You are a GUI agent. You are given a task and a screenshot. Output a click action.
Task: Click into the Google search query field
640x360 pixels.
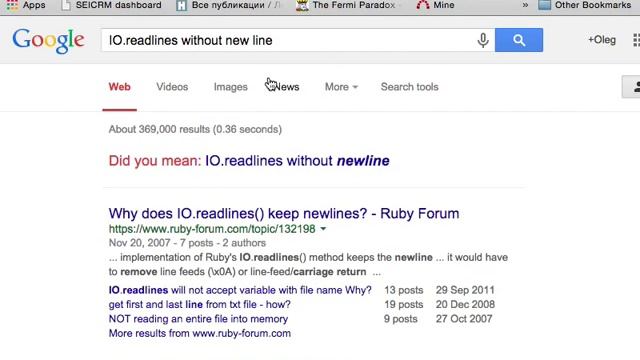pos(286,40)
